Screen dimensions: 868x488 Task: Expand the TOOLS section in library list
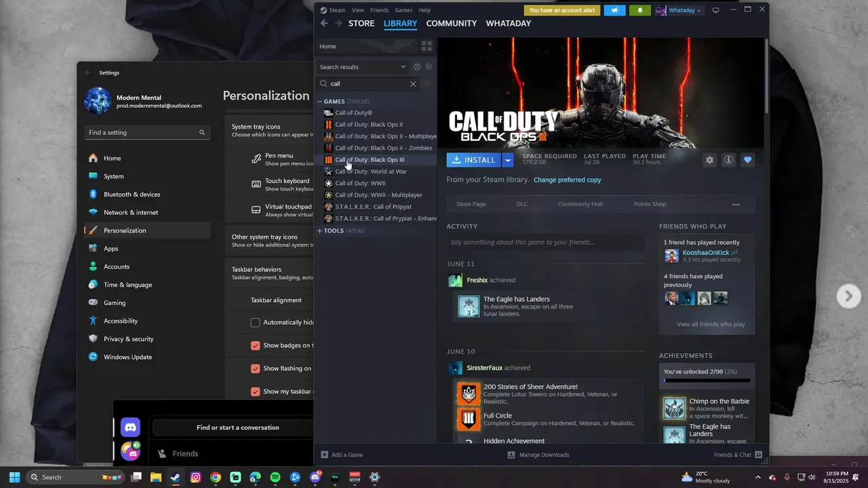point(320,231)
